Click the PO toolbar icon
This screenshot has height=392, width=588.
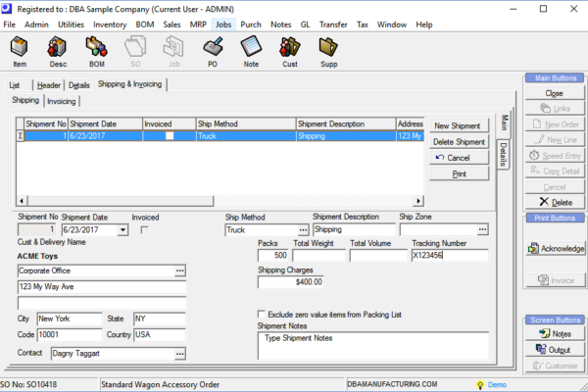click(x=213, y=47)
